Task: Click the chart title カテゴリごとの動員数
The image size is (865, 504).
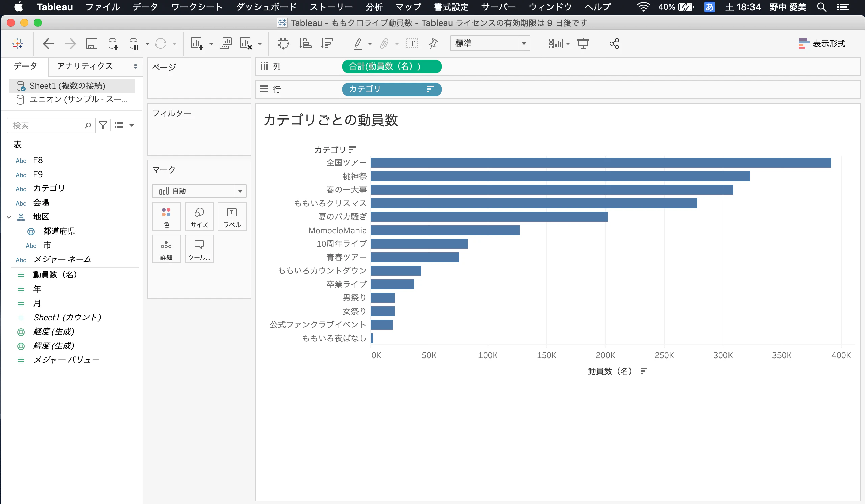Action: click(x=330, y=120)
